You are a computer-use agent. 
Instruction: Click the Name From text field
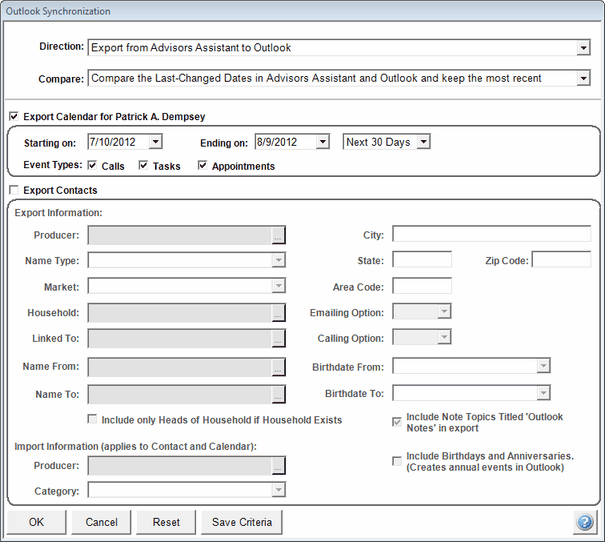coord(180,367)
